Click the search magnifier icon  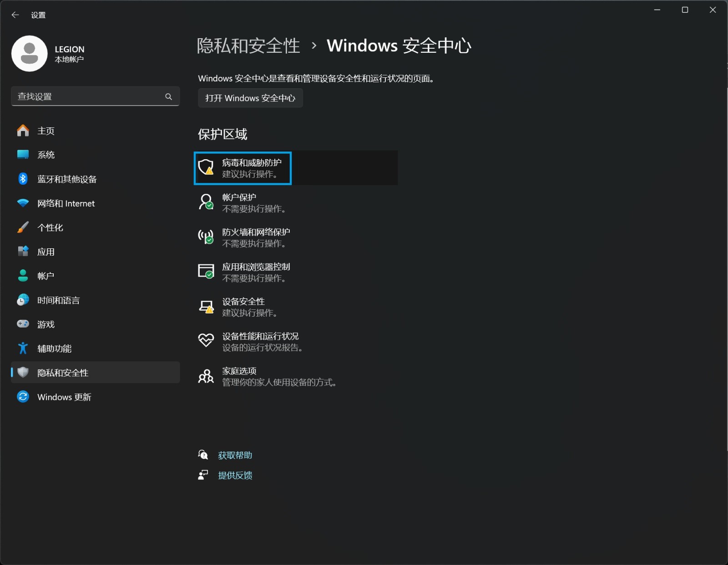(169, 96)
